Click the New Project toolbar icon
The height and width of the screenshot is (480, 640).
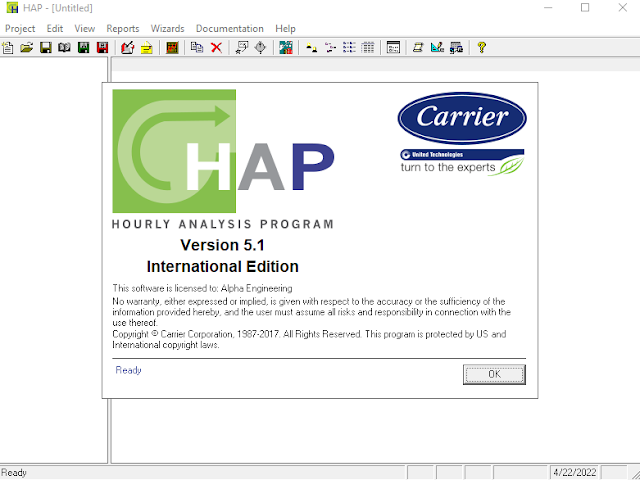(x=8, y=48)
